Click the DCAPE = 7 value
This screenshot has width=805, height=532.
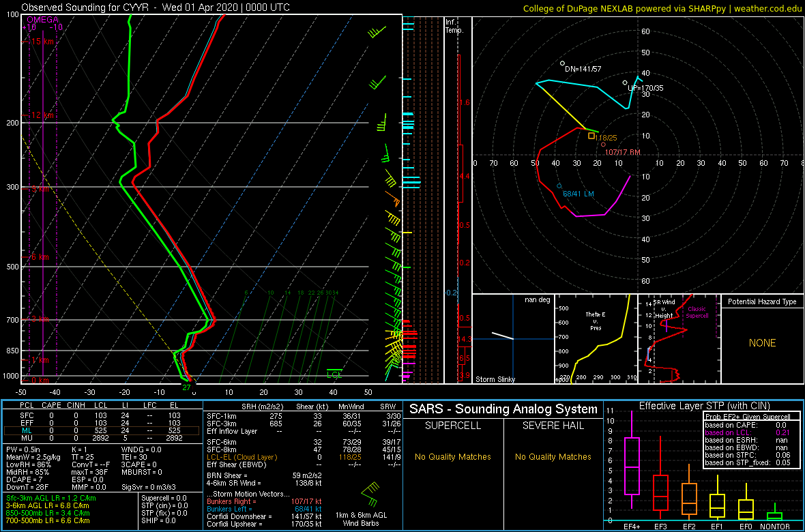(x=23, y=479)
